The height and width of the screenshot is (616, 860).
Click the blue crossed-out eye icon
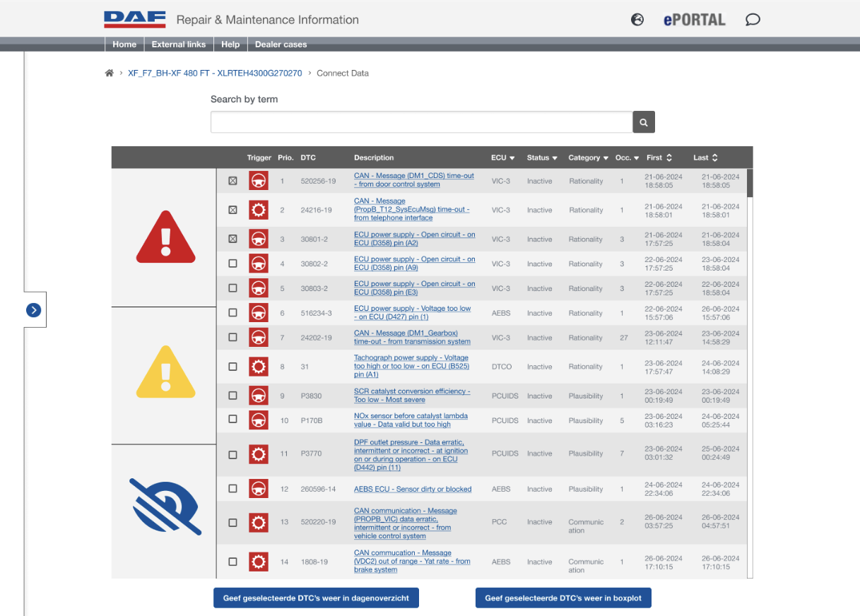[165, 506]
